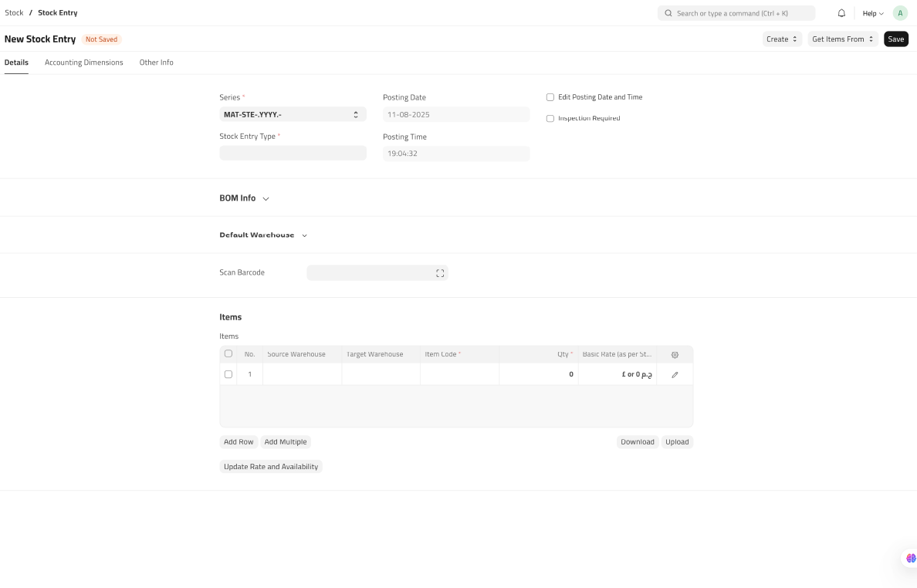Open the Get Items From dropdown
Image resolution: width=917 pixels, height=588 pixels.
coord(842,39)
